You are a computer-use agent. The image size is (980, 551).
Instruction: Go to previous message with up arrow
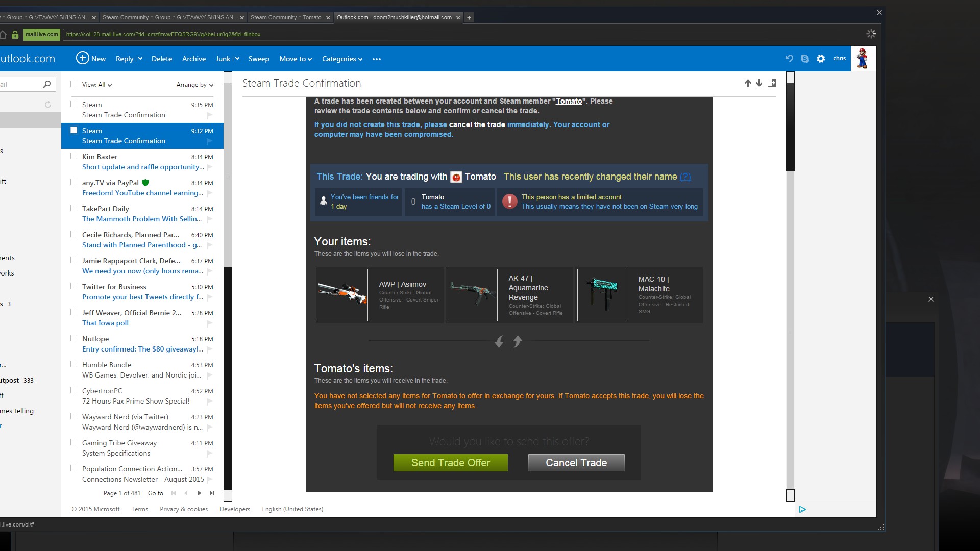pos(748,83)
